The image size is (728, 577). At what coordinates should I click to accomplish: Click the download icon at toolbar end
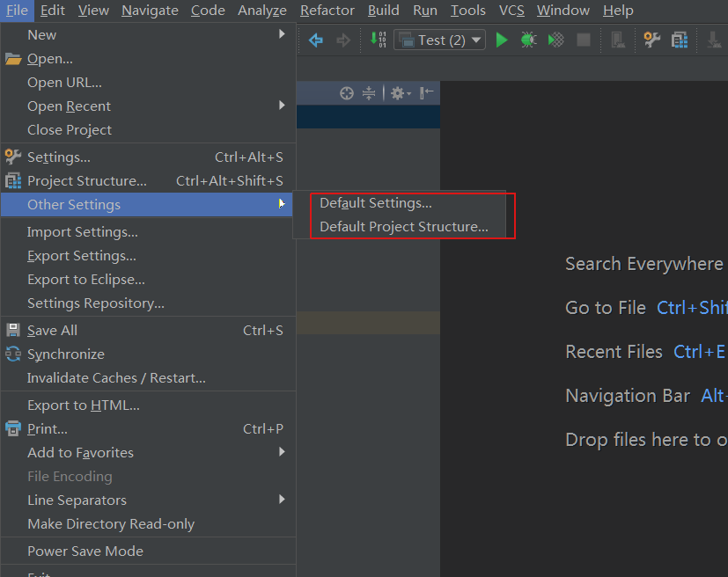[714, 40]
